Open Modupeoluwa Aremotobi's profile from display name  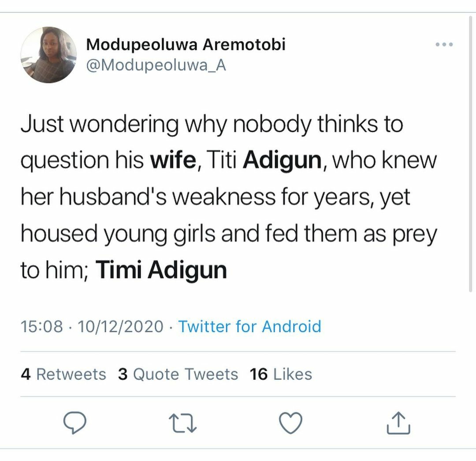(186, 45)
